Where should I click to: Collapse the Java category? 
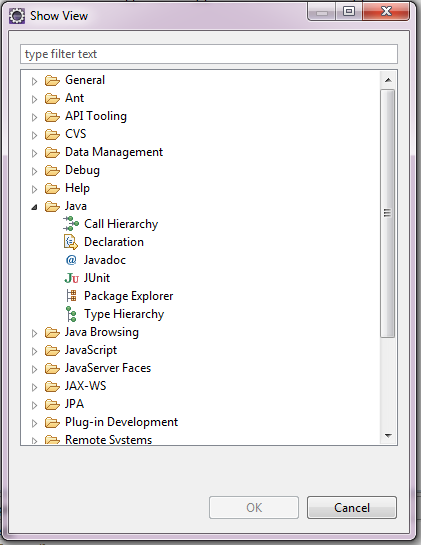pyautogui.click(x=34, y=207)
